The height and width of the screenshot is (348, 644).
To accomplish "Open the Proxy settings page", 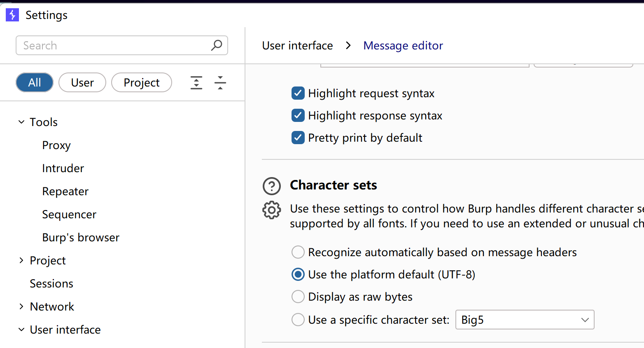I will click(56, 145).
